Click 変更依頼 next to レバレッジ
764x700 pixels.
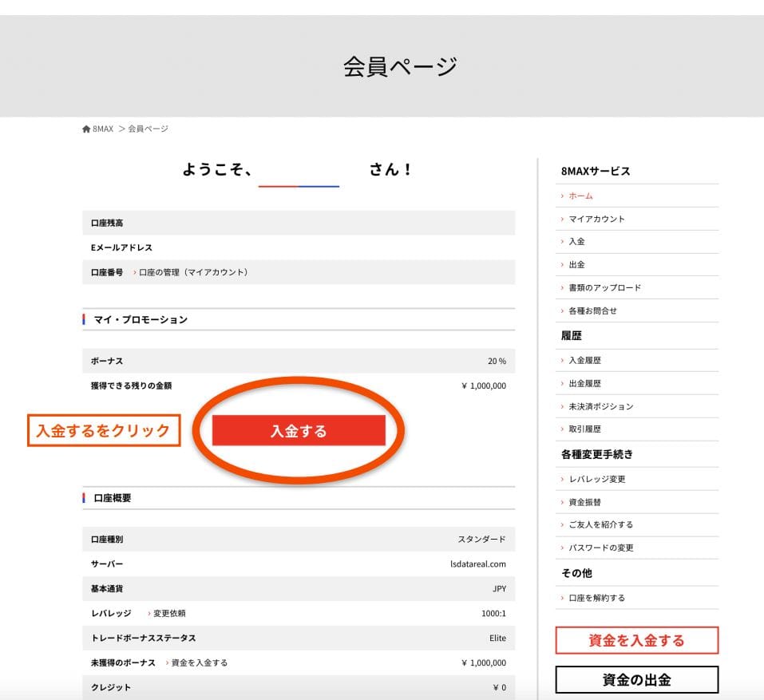point(169,613)
